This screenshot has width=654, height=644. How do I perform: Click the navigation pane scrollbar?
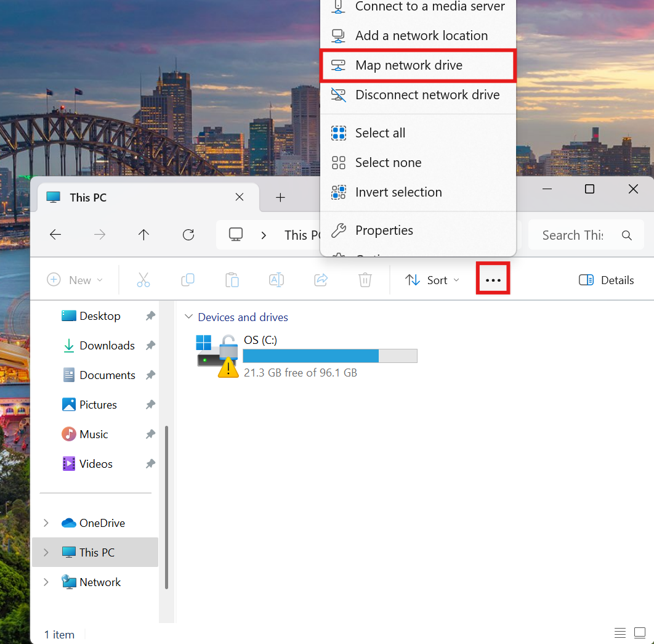pyautogui.click(x=166, y=507)
